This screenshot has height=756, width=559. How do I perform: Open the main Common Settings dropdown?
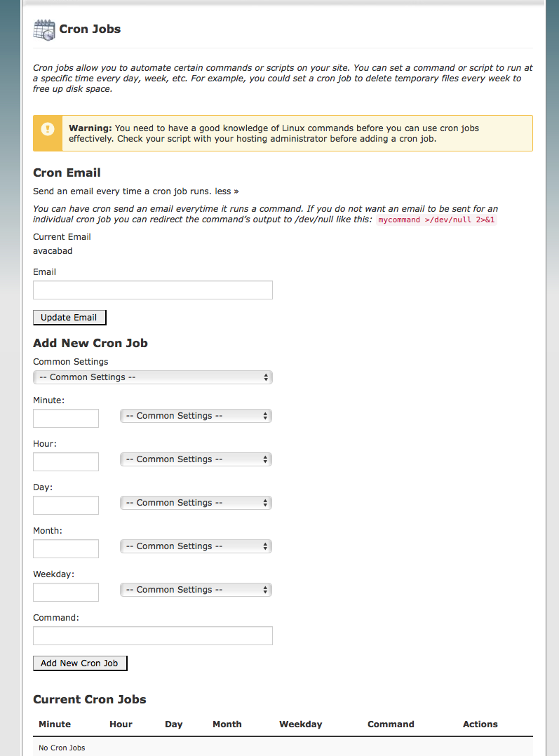(153, 377)
